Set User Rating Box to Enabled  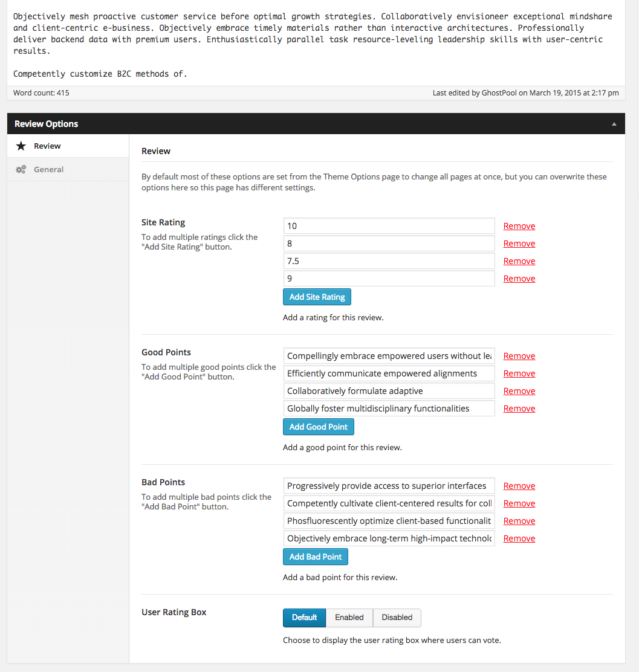tap(349, 618)
